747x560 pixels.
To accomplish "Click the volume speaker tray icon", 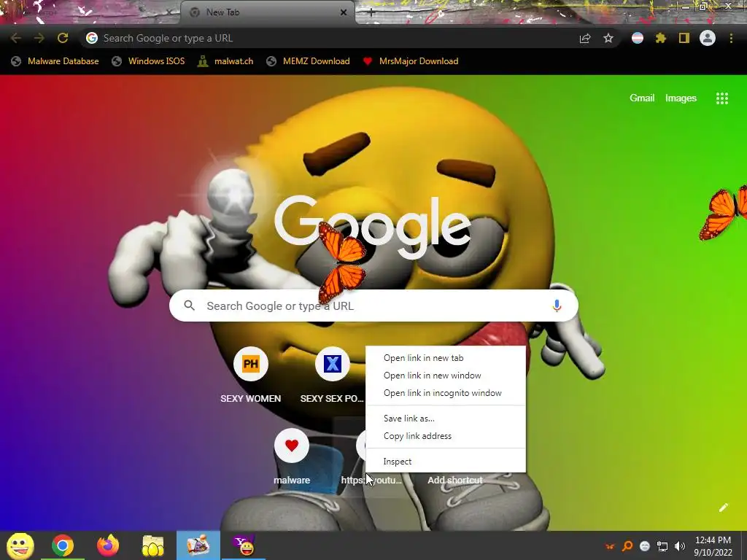I will point(680,545).
